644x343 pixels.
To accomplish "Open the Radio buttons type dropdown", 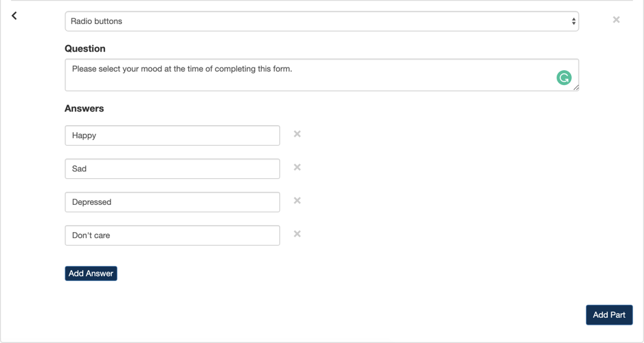I will 321,21.
